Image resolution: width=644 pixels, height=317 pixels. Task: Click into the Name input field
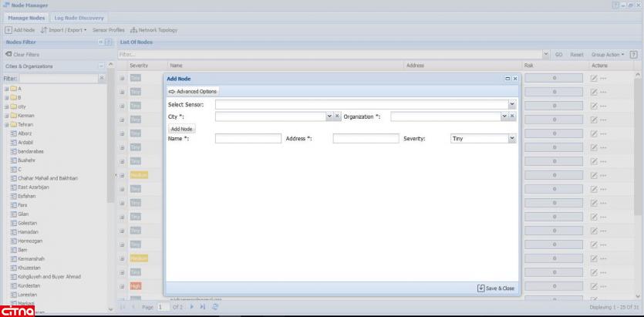[x=248, y=139]
